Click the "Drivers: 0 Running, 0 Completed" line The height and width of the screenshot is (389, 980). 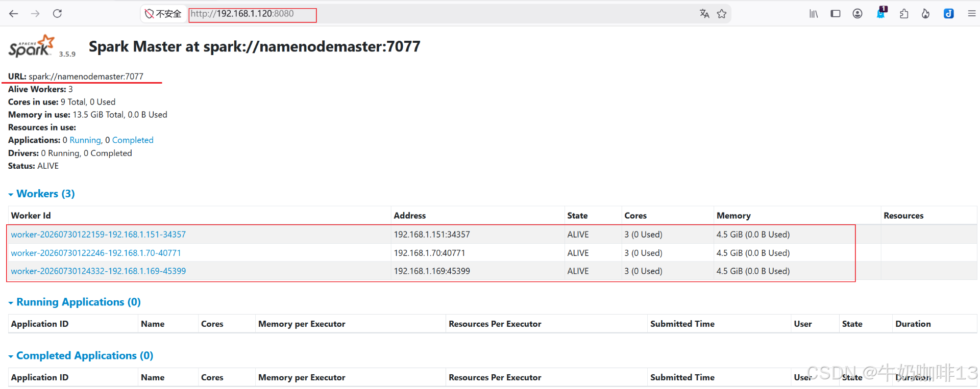coord(70,153)
